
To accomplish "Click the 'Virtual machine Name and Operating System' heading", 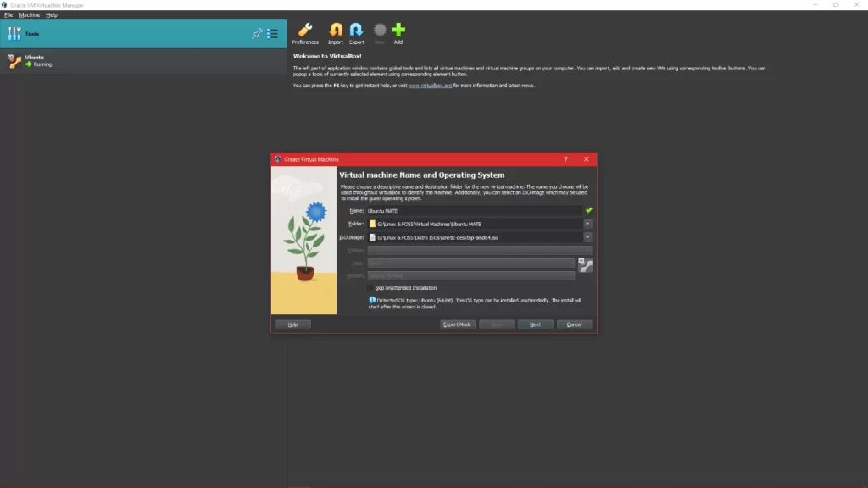I will point(422,175).
